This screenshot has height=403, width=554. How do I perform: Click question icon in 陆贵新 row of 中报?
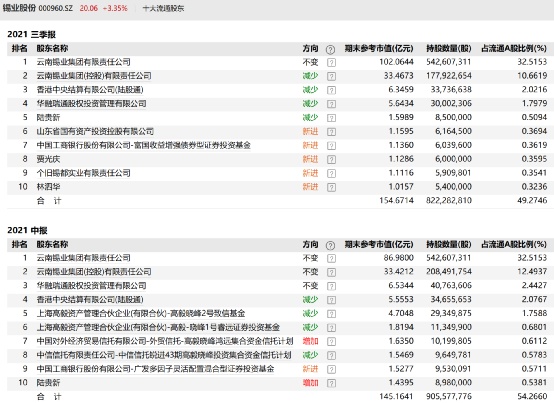coord(331,383)
